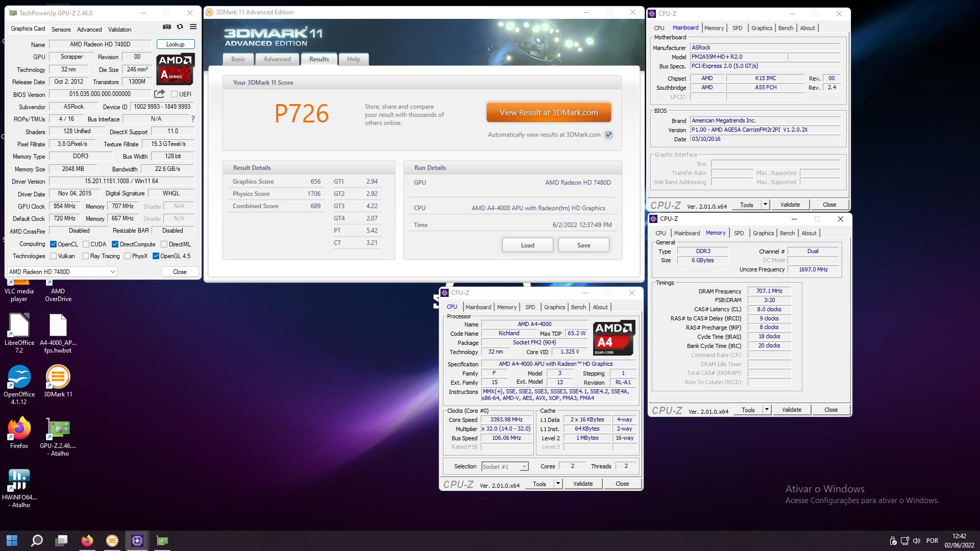Toggle UEFI checkbox in GPU-Z

click(x=174, y=94)
